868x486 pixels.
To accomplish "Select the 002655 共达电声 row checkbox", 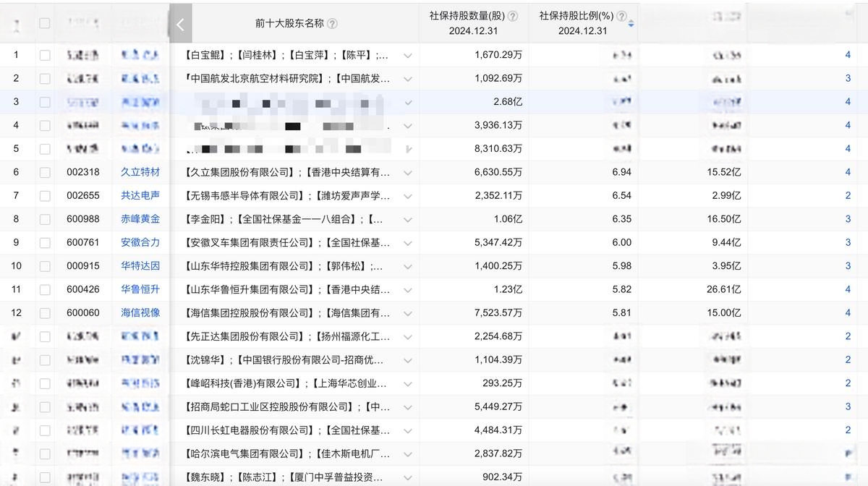I will (x=45, y=195).
